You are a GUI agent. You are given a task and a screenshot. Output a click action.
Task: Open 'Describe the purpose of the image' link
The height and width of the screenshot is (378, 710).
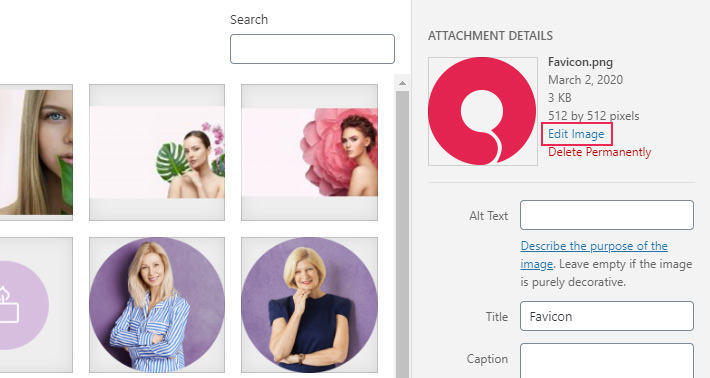point(594,255)
